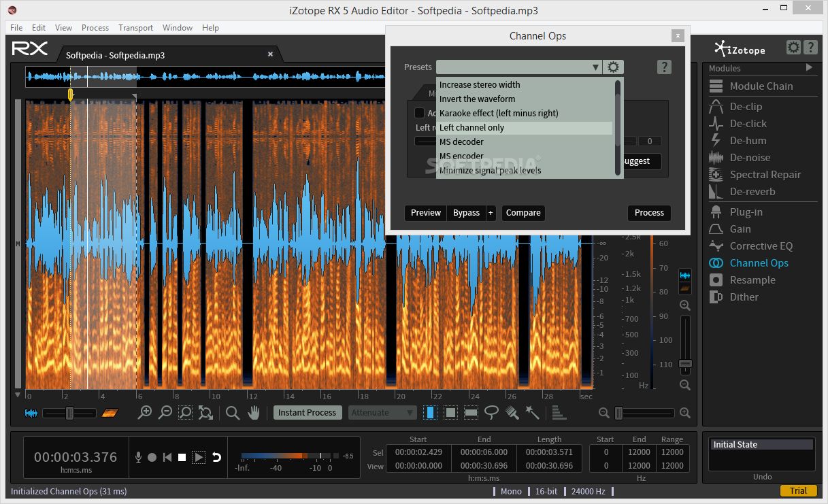
Task: Toggle Instant Process mode
Action: click(308, 412)
